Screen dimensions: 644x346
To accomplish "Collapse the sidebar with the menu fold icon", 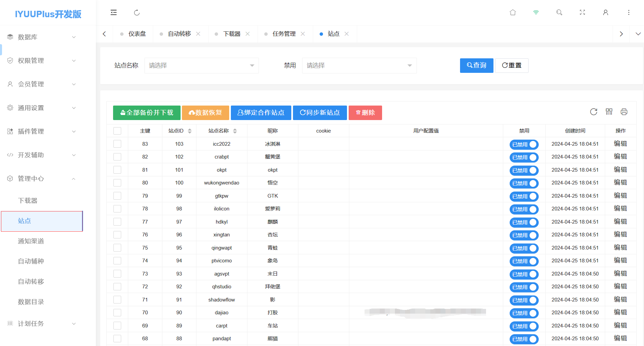I will (113, 12).
